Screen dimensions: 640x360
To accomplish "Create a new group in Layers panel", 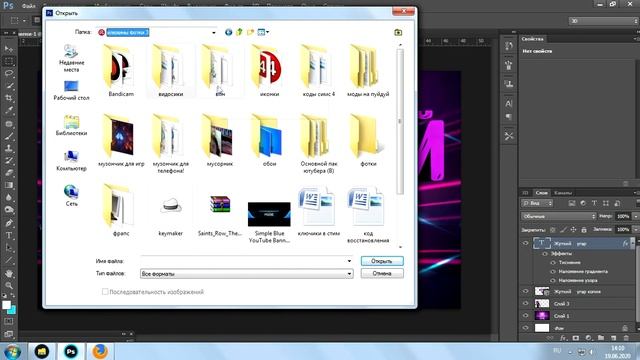I will tap(601, 338).
